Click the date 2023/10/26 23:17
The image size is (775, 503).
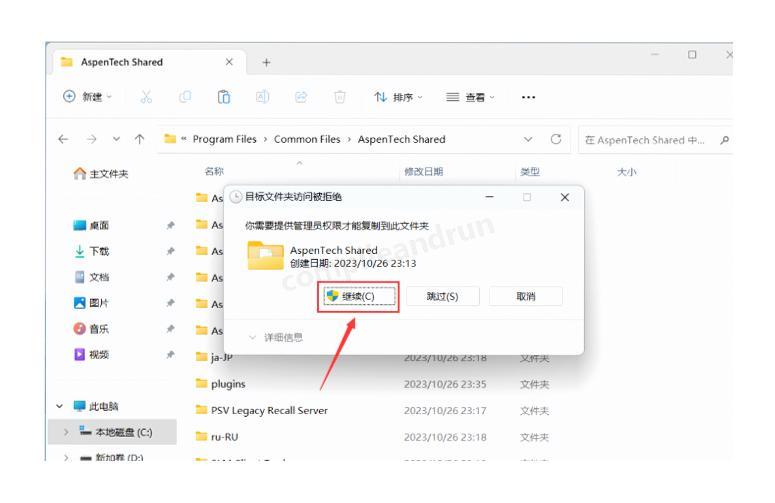tap(445, 411)
